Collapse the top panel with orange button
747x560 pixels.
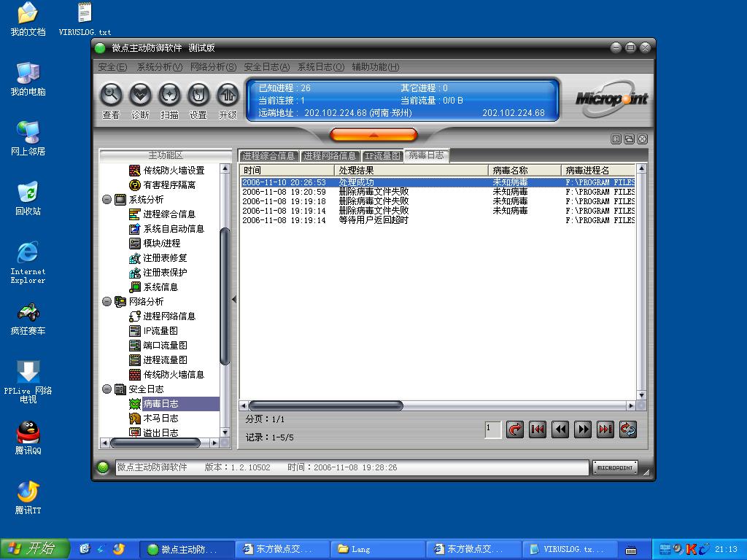(373, 135)
